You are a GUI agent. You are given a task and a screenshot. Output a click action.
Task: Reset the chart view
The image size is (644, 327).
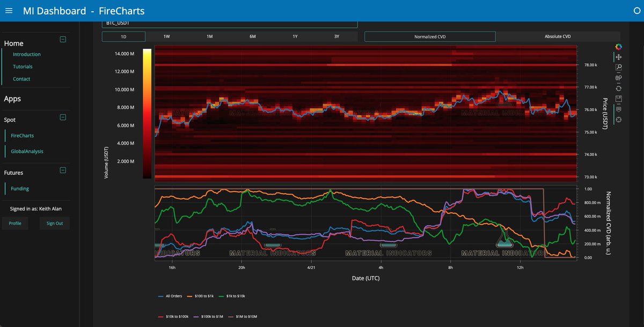618,88
